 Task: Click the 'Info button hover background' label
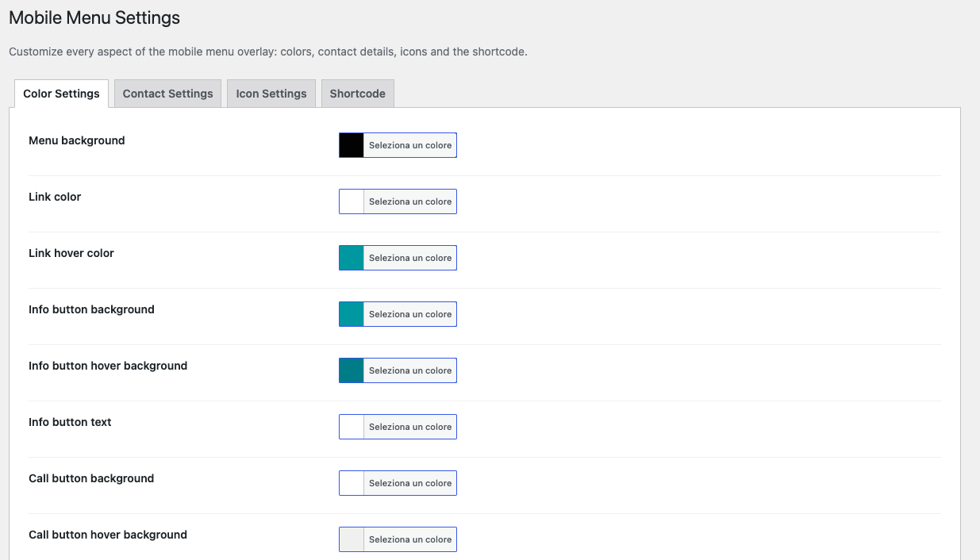coord(108,366)
